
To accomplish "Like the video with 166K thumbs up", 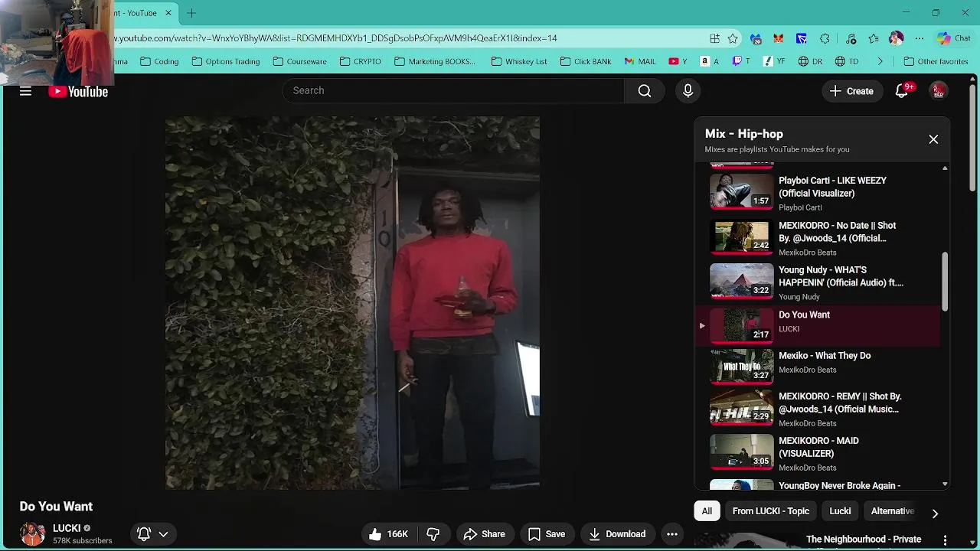I will pos(389,534).
